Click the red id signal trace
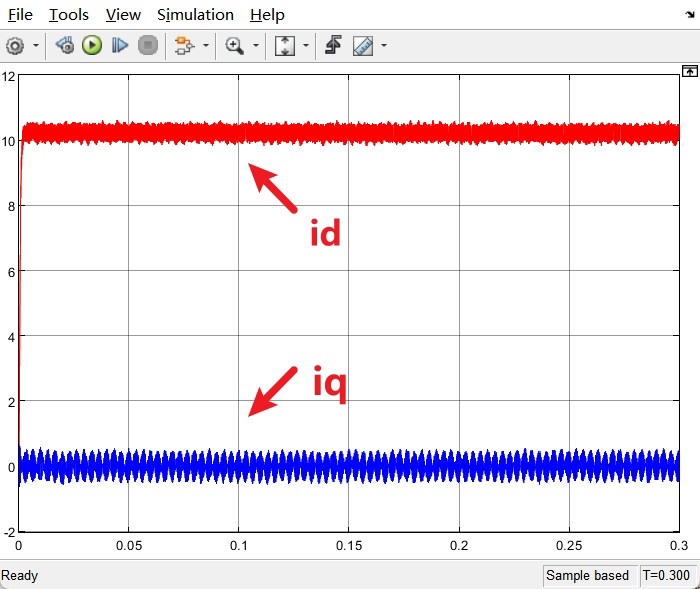Image resolution: width=700 pixels, height=589 pixels. pyautogui.click(x=348, y=133)
